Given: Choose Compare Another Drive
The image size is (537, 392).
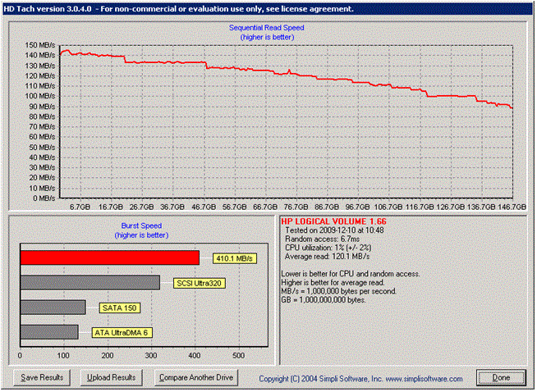Looking at the screenshot, I should [196, 377].
